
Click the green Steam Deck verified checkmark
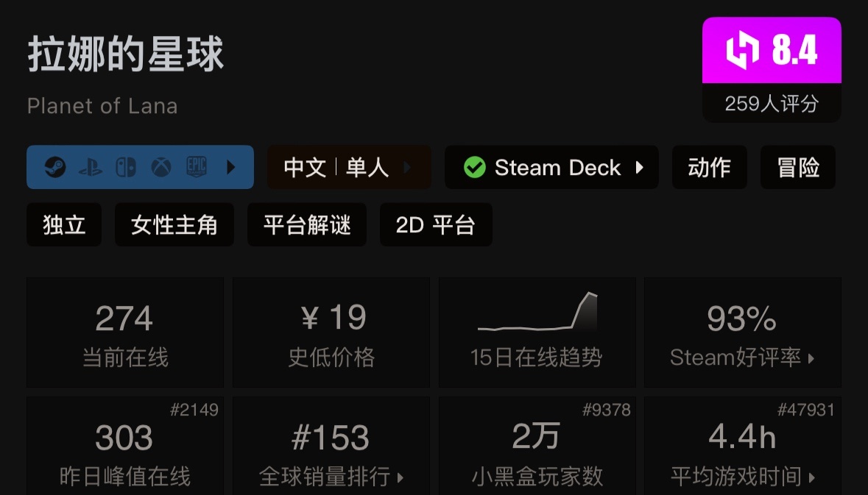click(475, 168)
